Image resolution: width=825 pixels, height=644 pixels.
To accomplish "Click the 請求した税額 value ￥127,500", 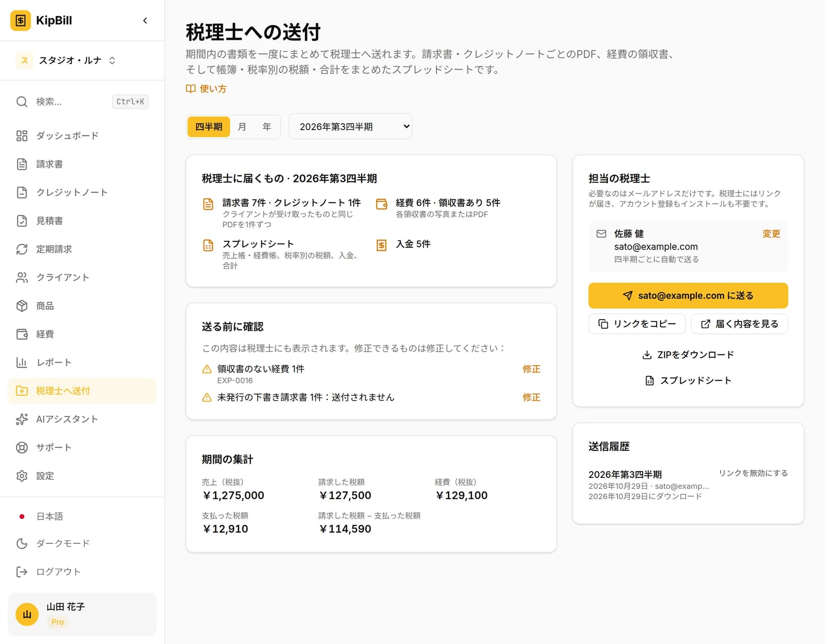I will [345, 496].
